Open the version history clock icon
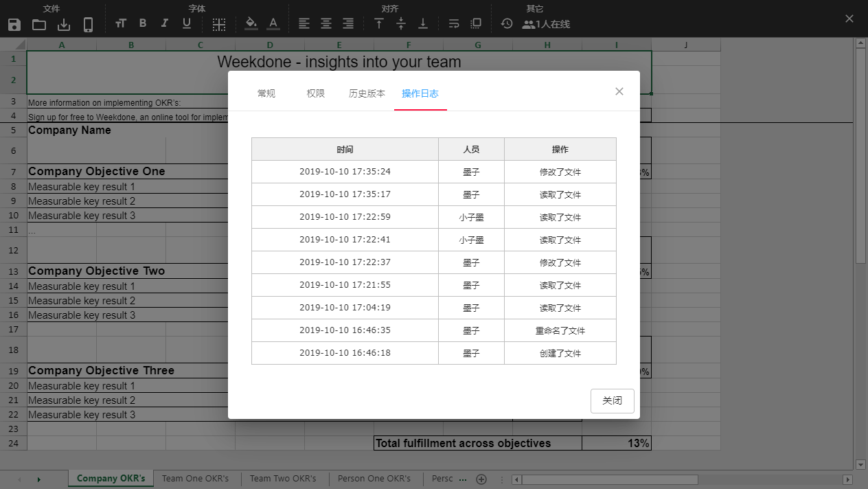Image resolution: width=868 pixels, height=489 pixels. pos(507,23)
